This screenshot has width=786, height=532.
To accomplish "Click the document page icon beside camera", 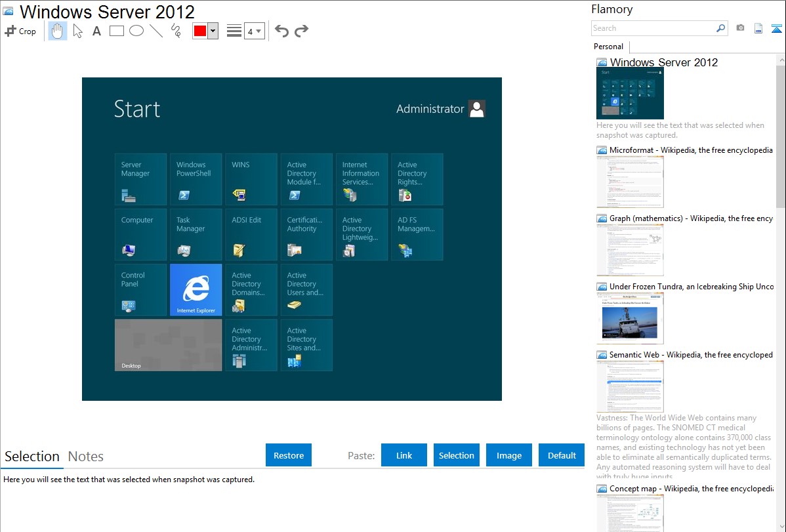I will coord(758,29).
